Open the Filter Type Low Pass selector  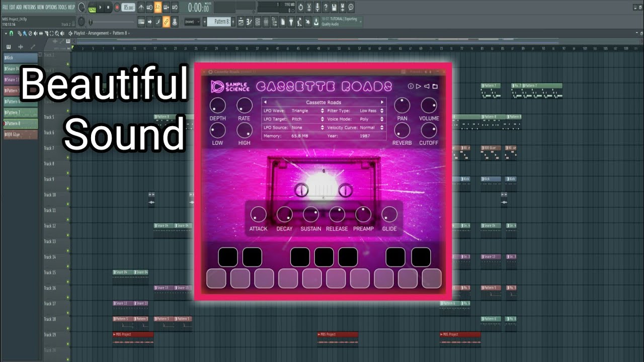point(372,111)
